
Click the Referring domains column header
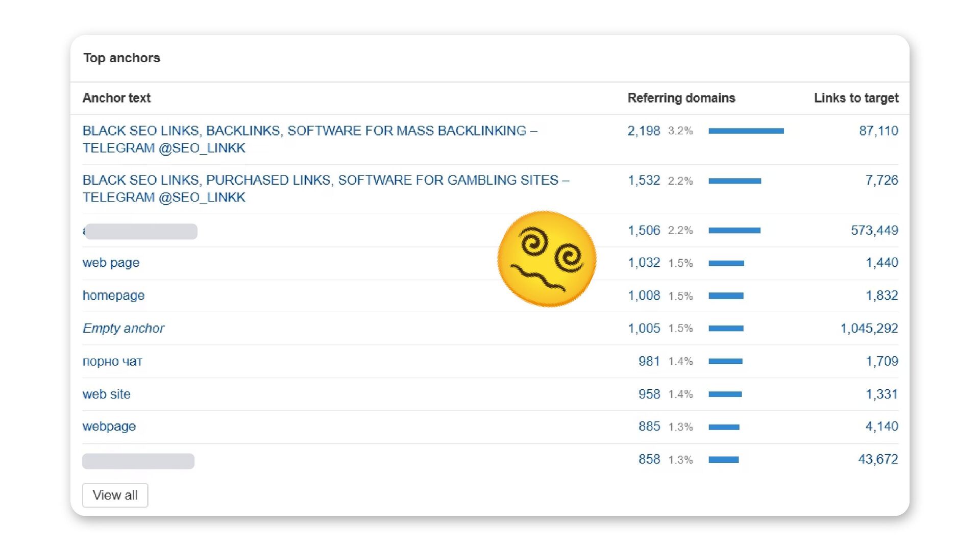point(681,98)
